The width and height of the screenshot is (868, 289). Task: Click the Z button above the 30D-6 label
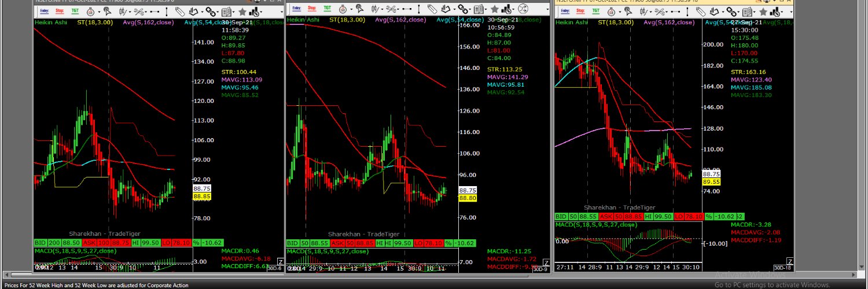tap(281, 262)
